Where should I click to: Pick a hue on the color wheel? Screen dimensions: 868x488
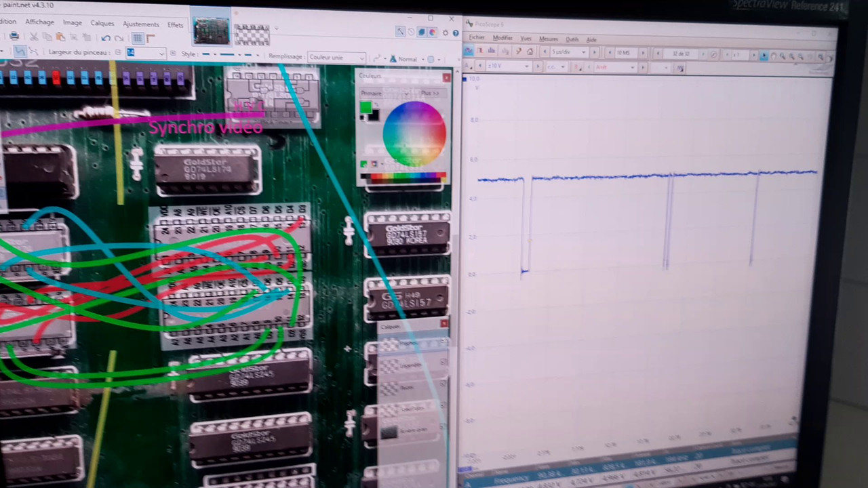[x=414, y=134]
